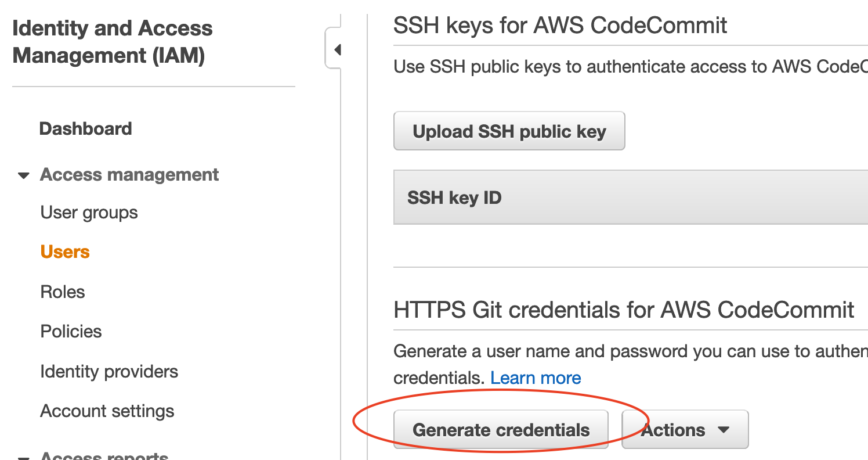Collapse the IAM sidebar with the arrow handle
Screen dimensions: 868x460
coord(337,50)
